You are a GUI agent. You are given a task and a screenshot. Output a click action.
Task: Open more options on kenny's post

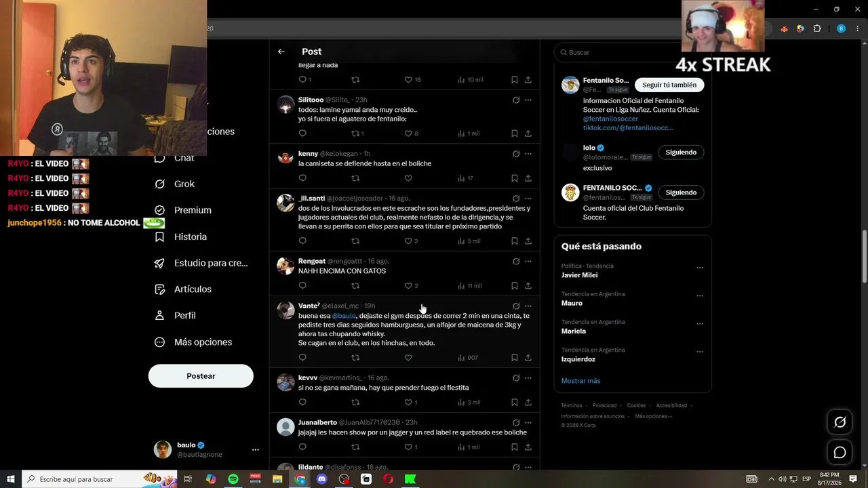528,154
